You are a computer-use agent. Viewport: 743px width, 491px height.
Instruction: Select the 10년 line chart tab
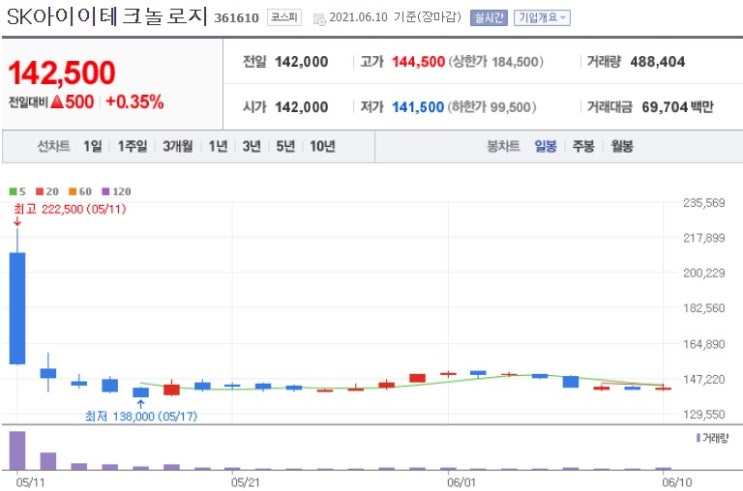coord(323,146)
